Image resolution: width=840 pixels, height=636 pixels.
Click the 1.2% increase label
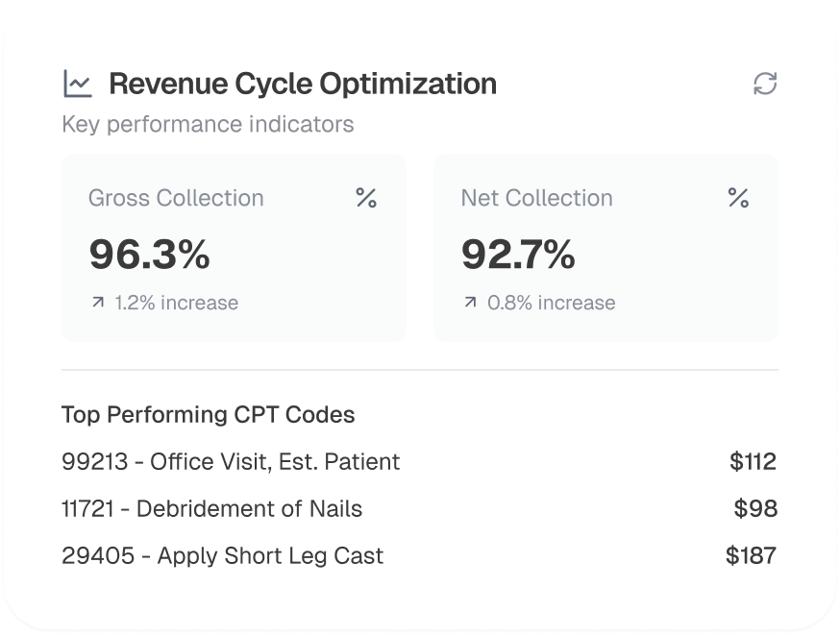[176, 303]
